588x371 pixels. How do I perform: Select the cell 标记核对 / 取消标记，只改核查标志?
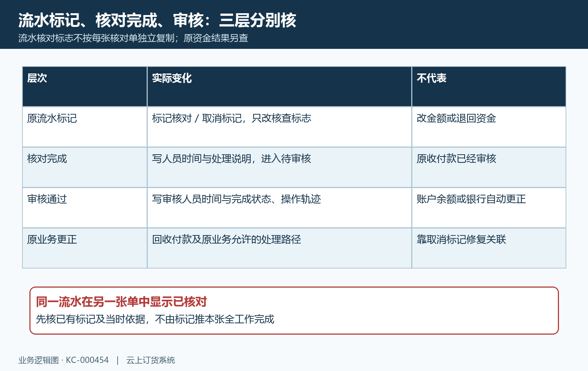pos(279,127)
